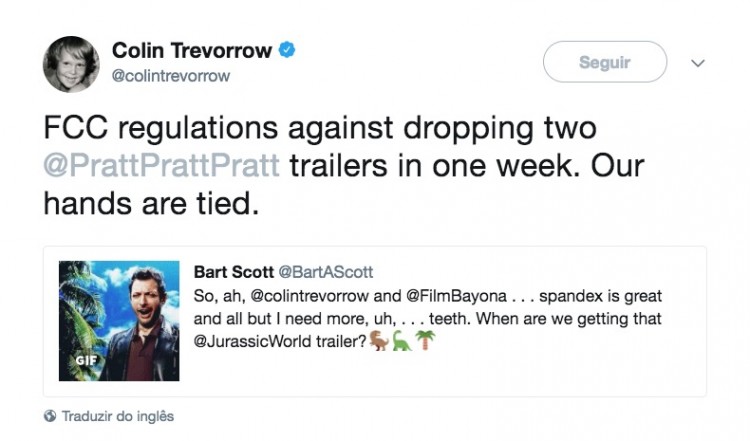Click the blue verified badge
Image resolution: width=750 pixels, height=441 pixels.
(x=287, y=50)
